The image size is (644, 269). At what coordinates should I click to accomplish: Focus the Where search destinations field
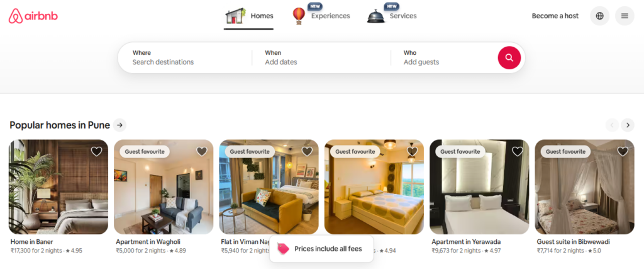click(186, 57)
